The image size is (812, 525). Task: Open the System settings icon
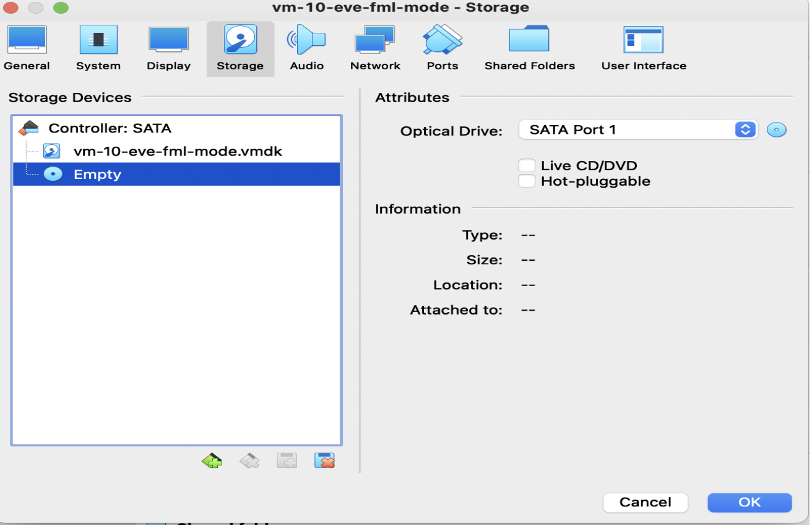98,48
